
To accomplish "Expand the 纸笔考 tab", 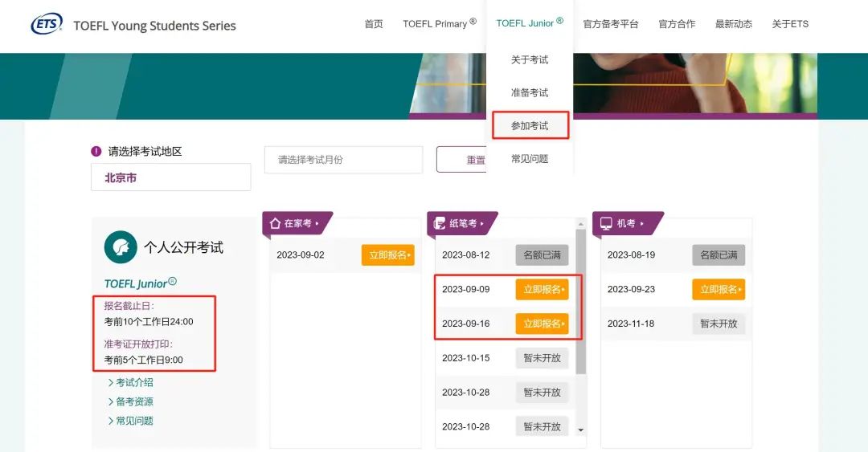I will pos(462,223).
